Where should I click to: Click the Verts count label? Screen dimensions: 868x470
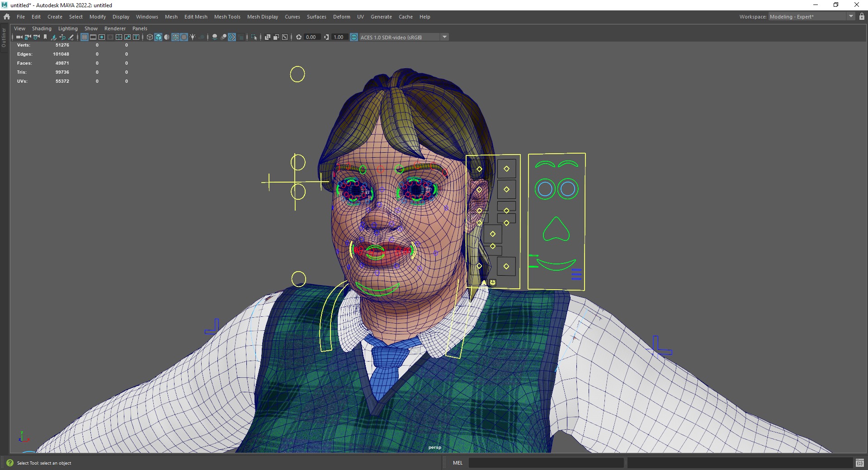(24, 45)
